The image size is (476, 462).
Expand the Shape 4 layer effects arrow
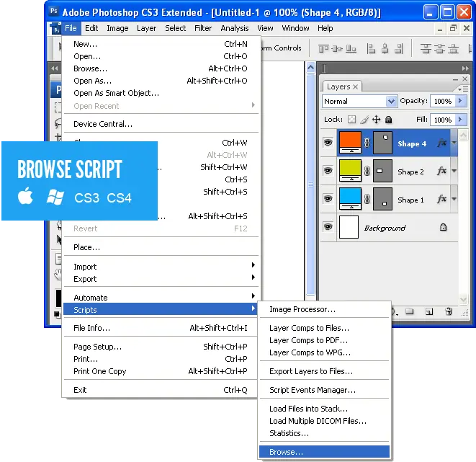click(454, 143)
